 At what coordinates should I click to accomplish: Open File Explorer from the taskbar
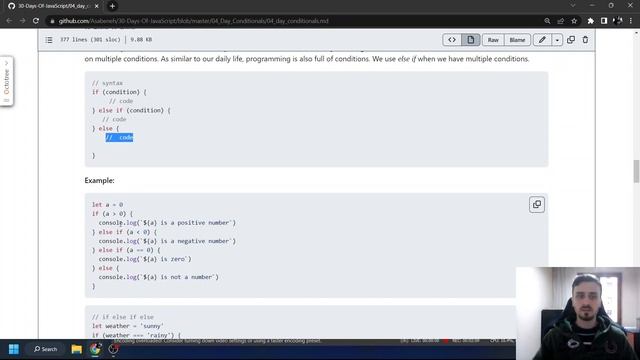coord(76,349)
